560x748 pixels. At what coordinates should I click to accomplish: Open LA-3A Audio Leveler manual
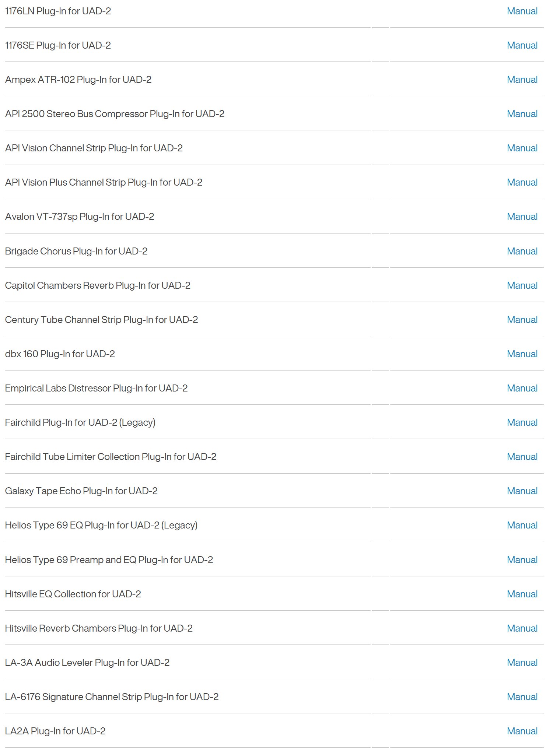point(522,663)
